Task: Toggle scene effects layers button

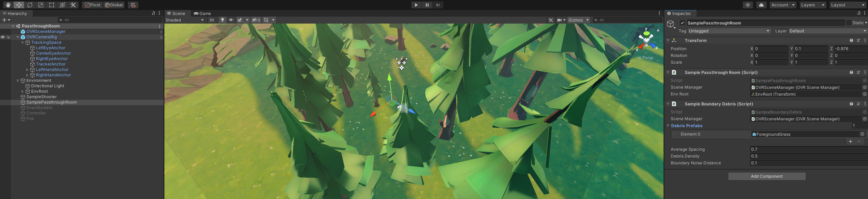Action: (x=240, y=20)
